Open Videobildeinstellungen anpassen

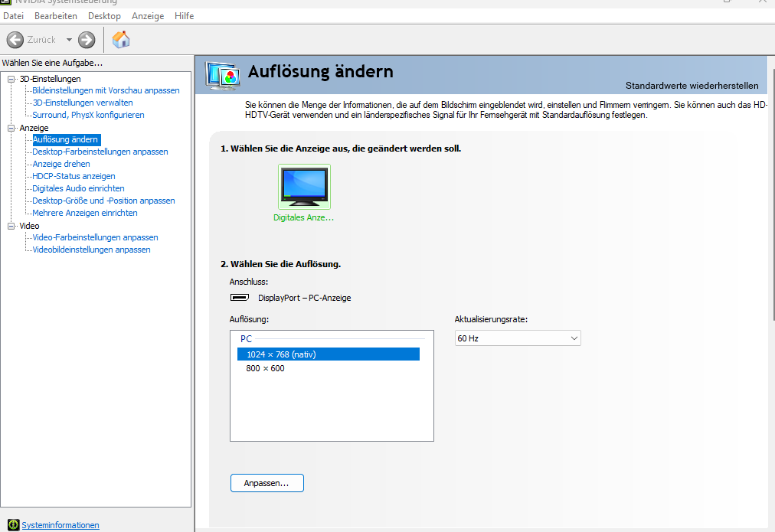coord(91,250)
